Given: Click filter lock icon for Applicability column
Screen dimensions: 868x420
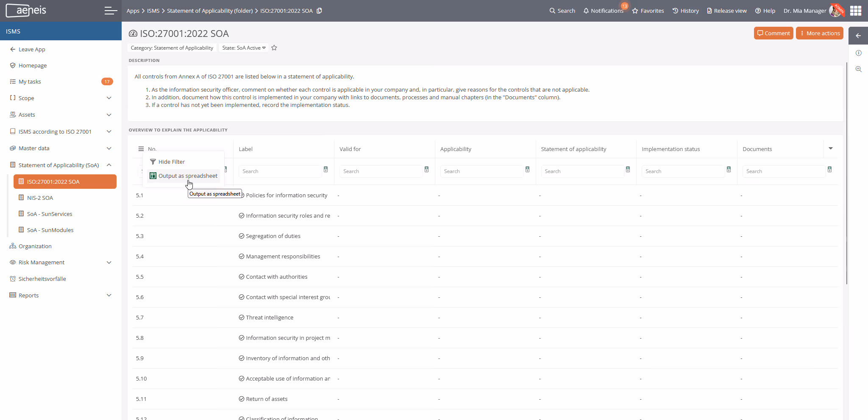Looking at the screenshot, I should tap(527, 169).
